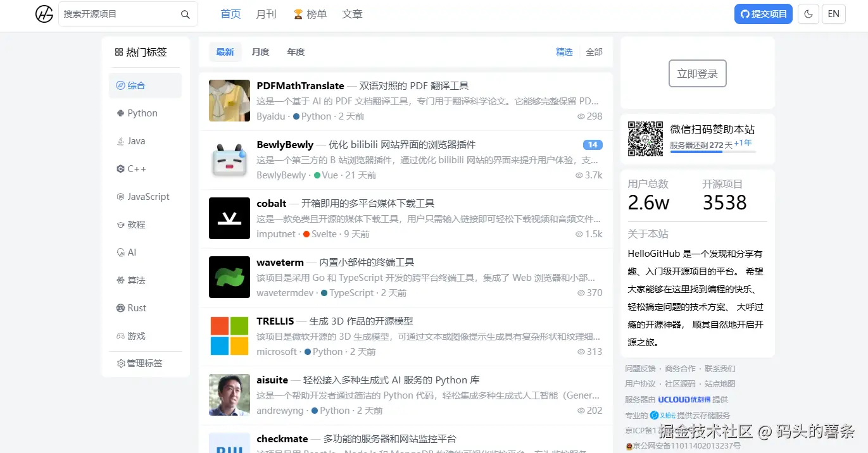Screen dimensions: 868x453
Task: Click the TRELLIS Microsoft logo
Action: pos(229,336)
